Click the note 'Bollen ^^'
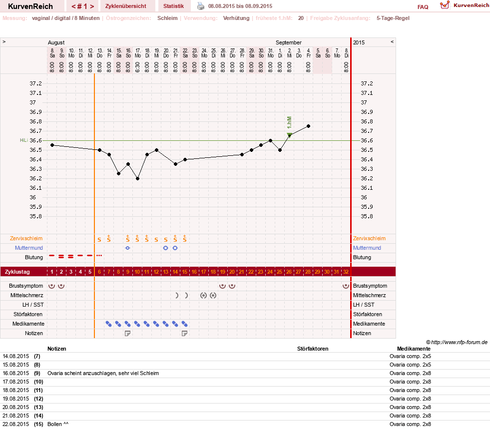 tap(58, 424)
